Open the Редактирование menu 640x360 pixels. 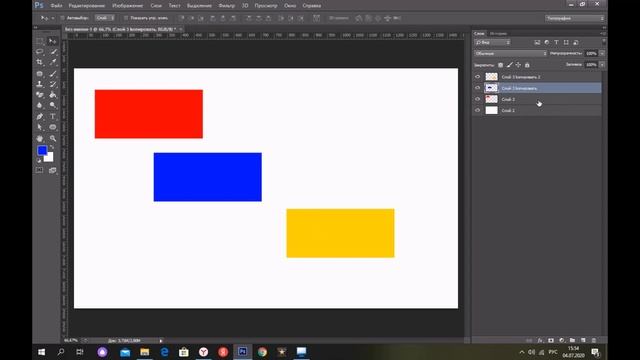[87, 6]
